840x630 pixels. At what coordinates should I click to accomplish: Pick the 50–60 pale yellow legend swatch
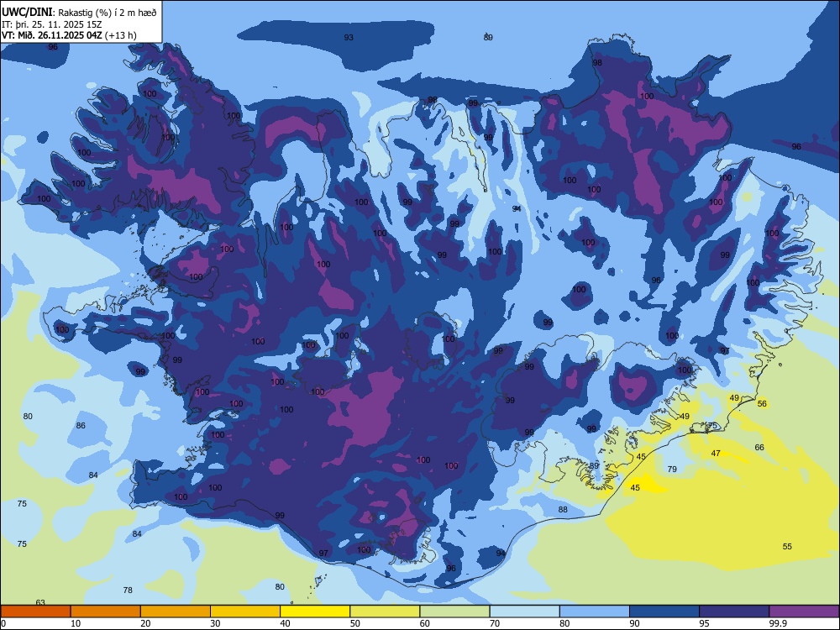tap(385, 612)
